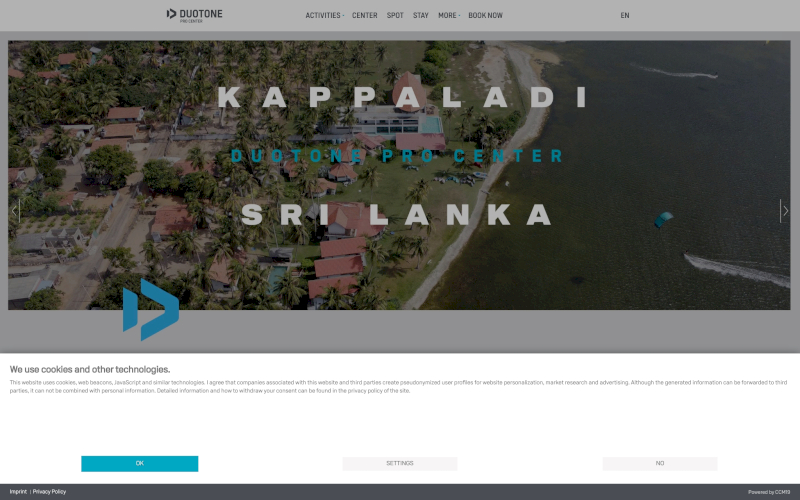Viewport: 800px width, 500px height.
Task: Open the Stay menu item
Action: 420,15
